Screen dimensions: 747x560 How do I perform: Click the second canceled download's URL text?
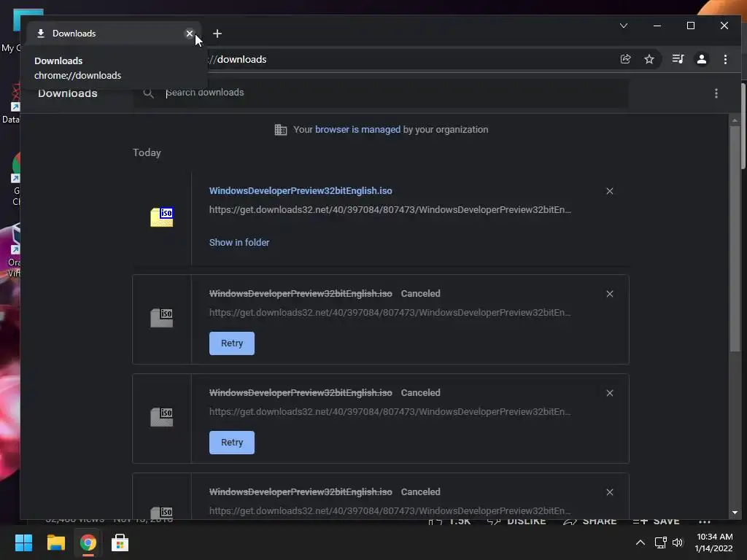[390, 411]
